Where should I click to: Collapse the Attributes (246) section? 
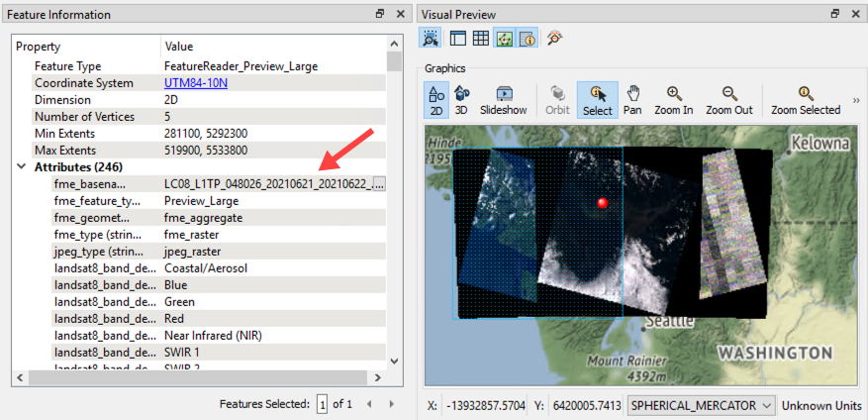[21, 166]
